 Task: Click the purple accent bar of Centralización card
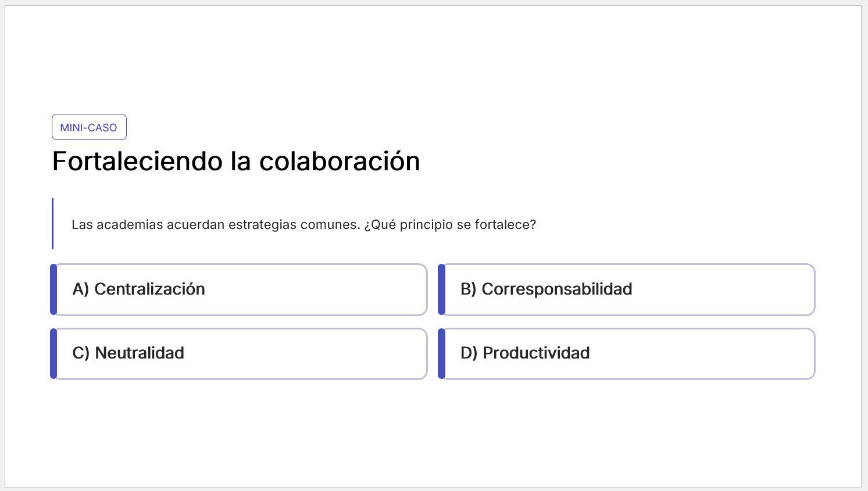point(53,289)
